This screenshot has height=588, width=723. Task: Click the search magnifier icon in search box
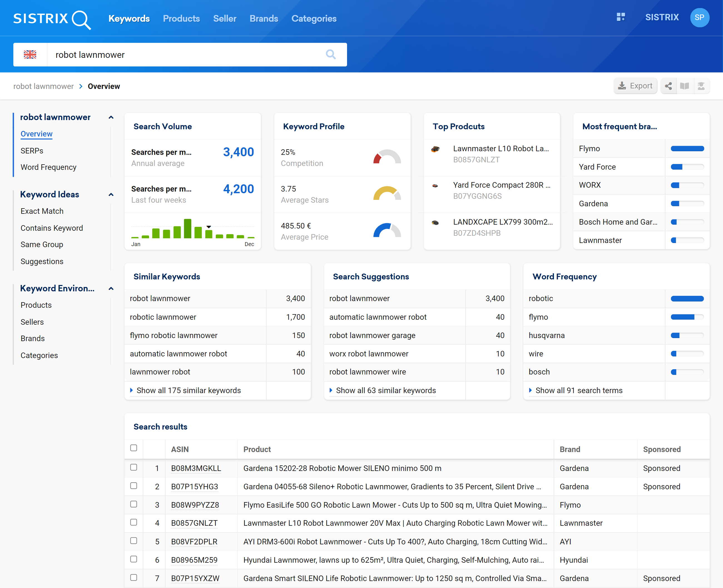click(331, 54)
